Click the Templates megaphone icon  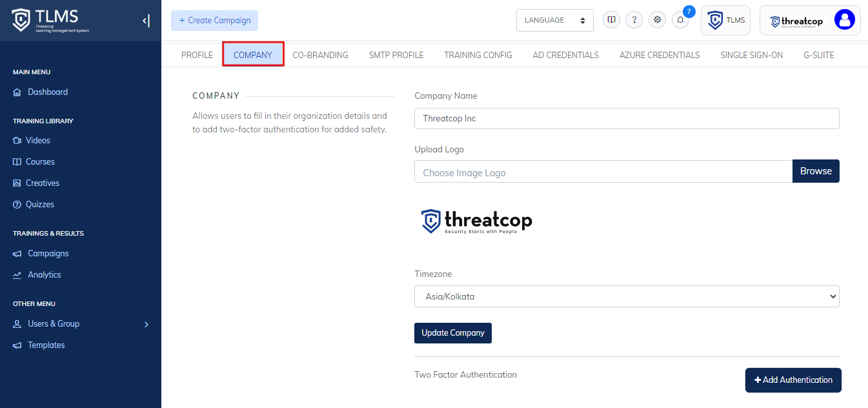point(17,345)
